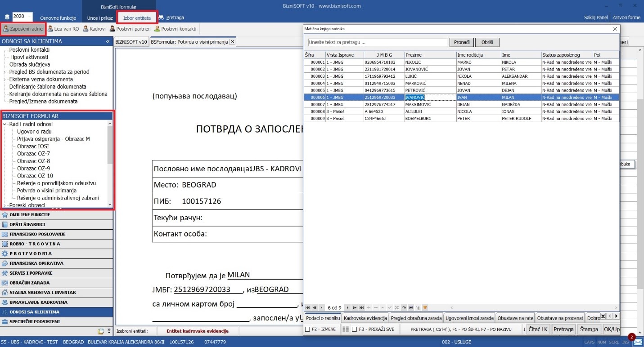This screenshot has height=347, width=644.
Task: Click Pretraga button at dialog bottom
Action: point(563,329)
